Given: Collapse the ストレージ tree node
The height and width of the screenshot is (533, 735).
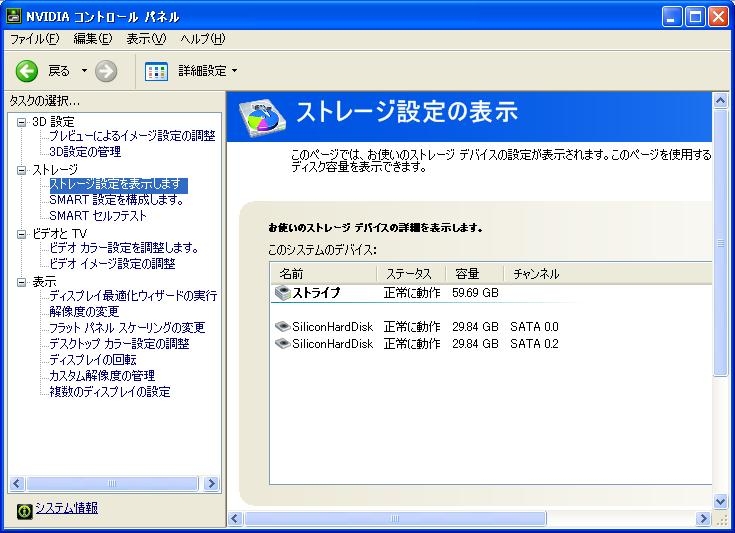Looking at the screenshot, I should tap(21, 170).
